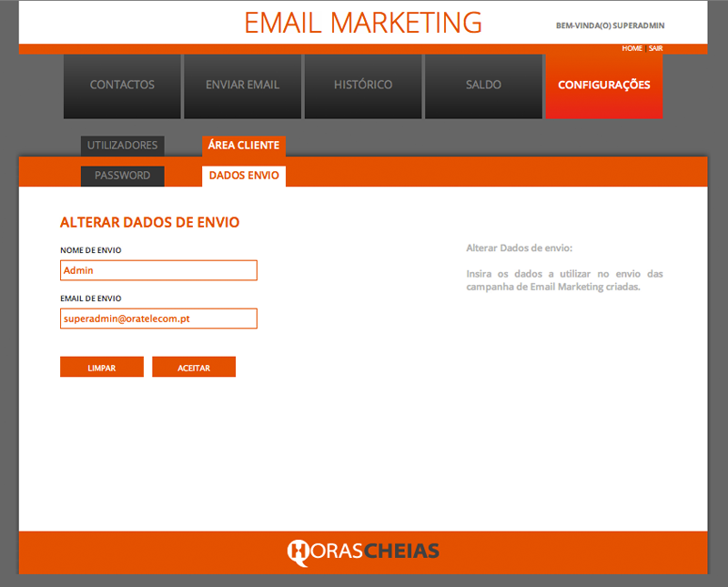
Task: Click the Horascheias footer logo
Action: point(363,552)
